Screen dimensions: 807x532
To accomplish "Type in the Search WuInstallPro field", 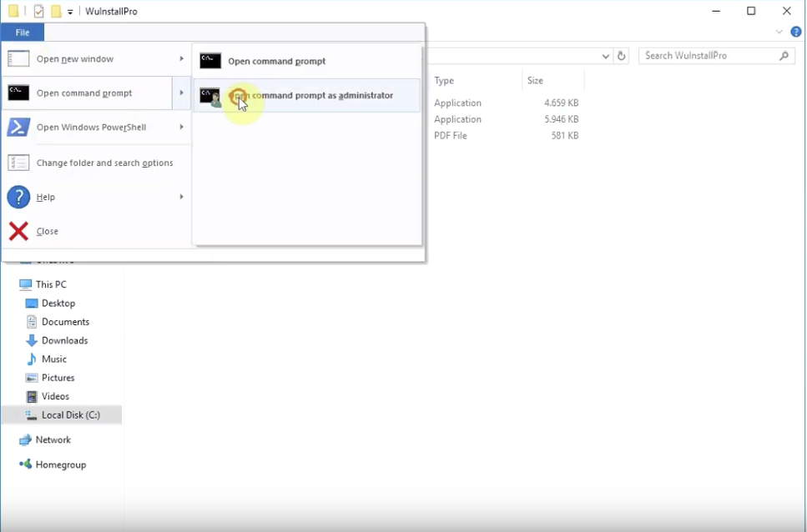I will tap(709, 56).
